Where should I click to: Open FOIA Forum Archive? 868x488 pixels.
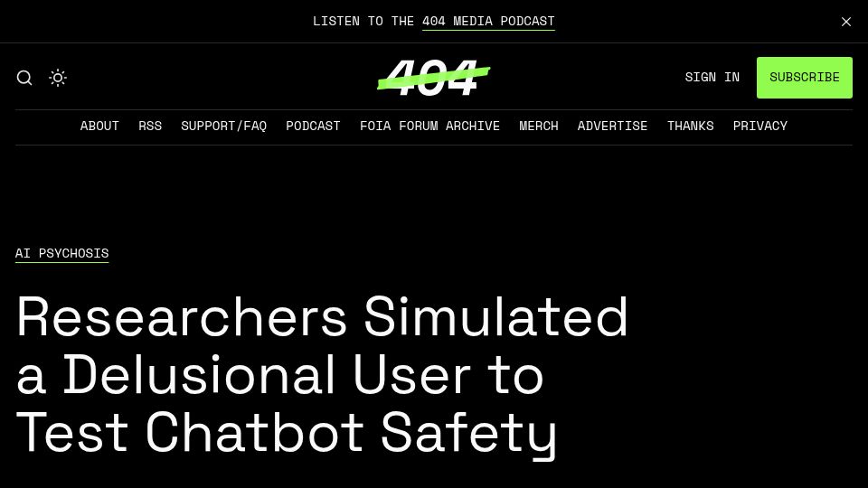coord(429,127)
